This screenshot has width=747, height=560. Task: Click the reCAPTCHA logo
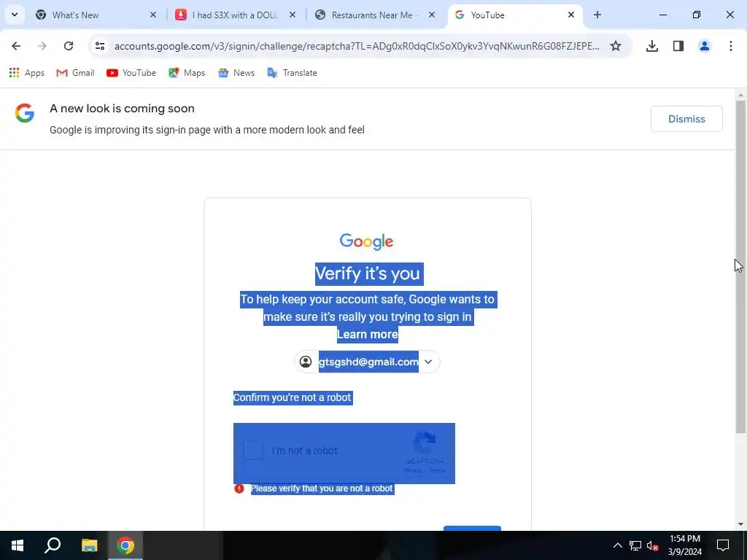click(x=425, y=443)
